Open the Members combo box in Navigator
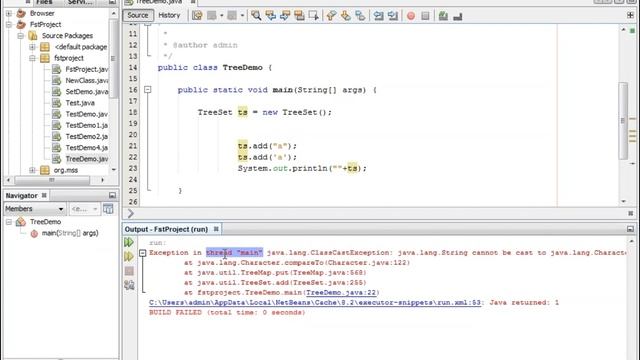 (35, 209)
